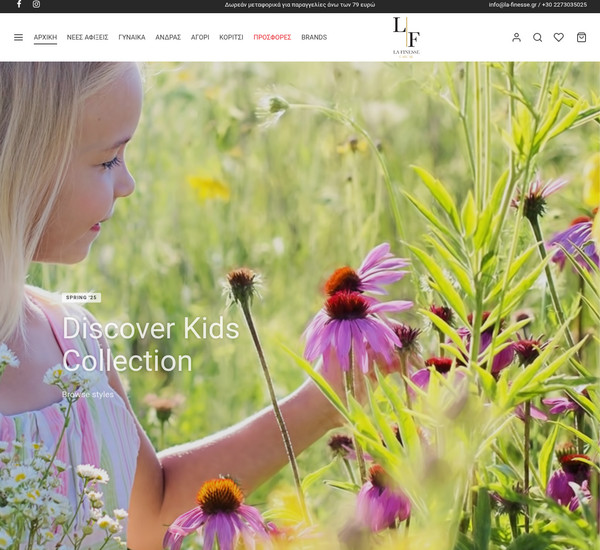Go to ΑΡΧΙΚΗ menu item
Viewport: 600px width, 550px height.
45,37
